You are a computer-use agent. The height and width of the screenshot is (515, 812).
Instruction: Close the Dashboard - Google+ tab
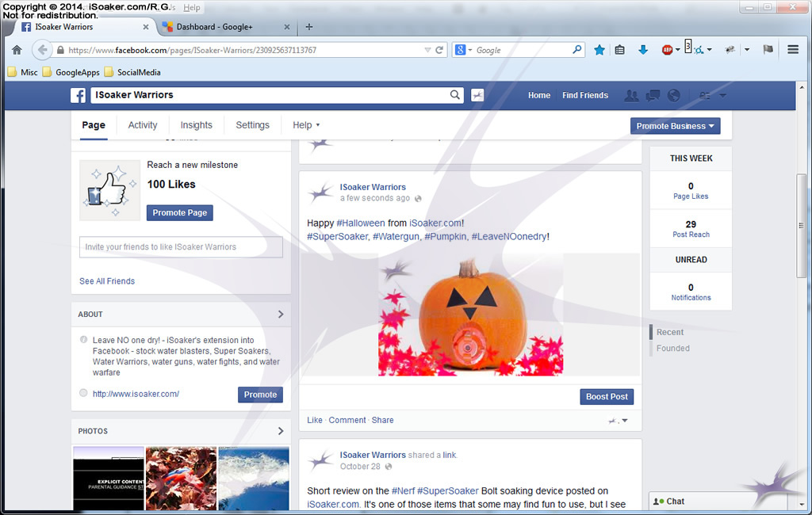tap(287, 27)
